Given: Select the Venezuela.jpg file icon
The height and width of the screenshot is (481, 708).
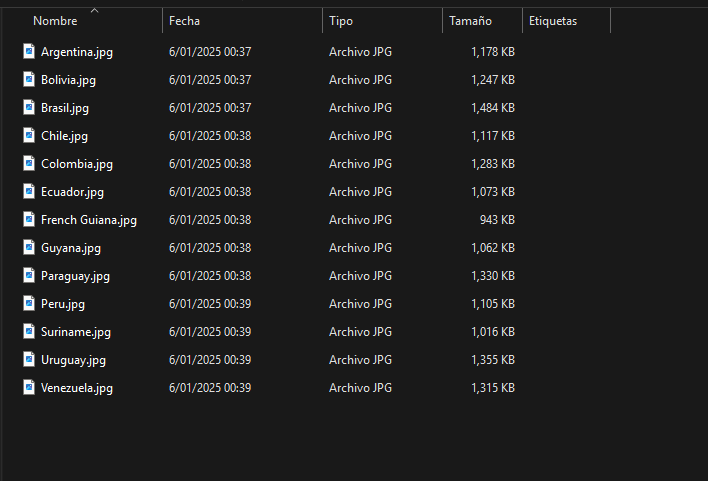Looking at the screenshot, I should point(29,387).
